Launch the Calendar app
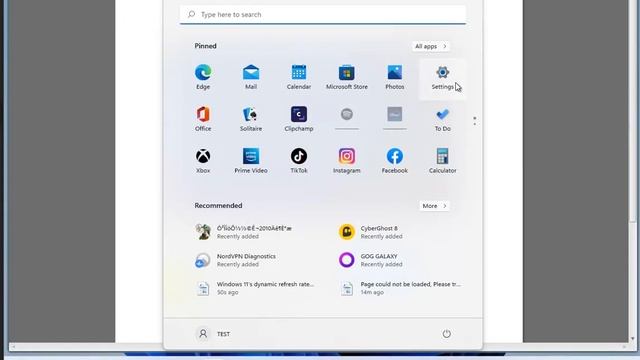This screenshot has height=360, width=640. tap(299, 77)
